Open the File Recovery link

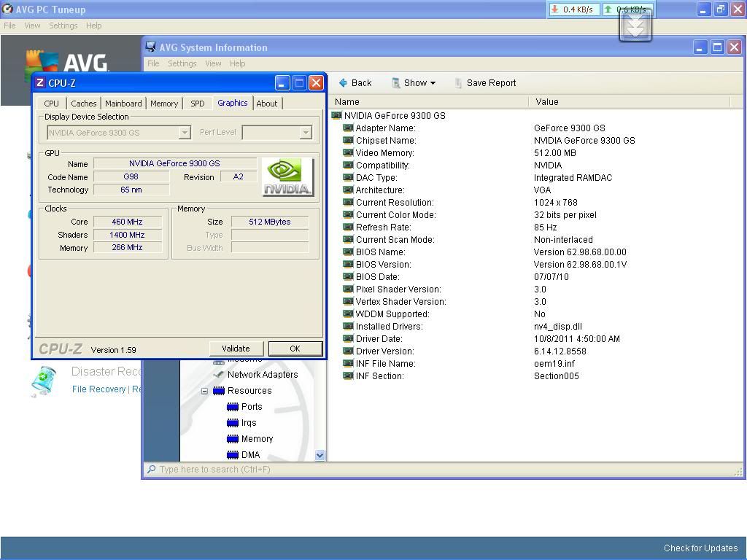pos(98,389)
